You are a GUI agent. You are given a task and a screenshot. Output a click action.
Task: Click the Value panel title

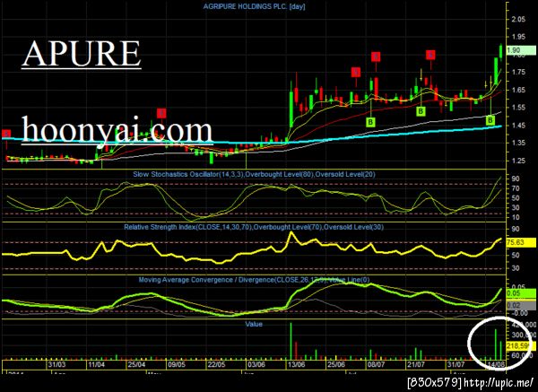point(254,324)
